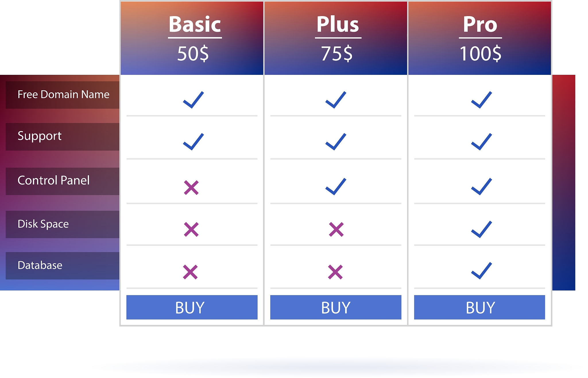Click the Basic plan's Database cross

pos(190,272)
